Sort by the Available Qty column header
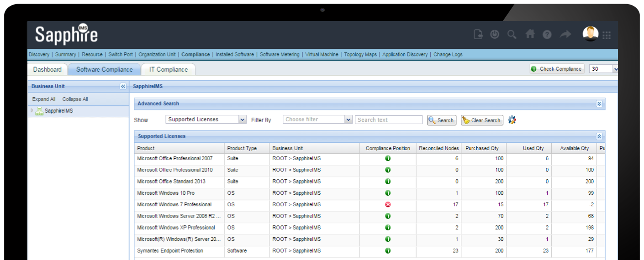The height and width of the screenshot is (260, 644). [x=574, y=148]
